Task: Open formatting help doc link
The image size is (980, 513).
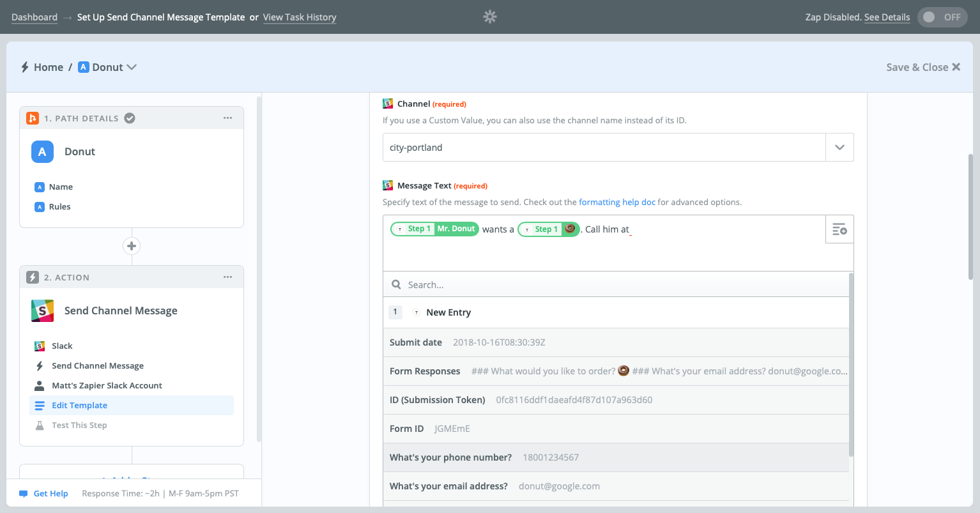Action: tap(617, 203)
